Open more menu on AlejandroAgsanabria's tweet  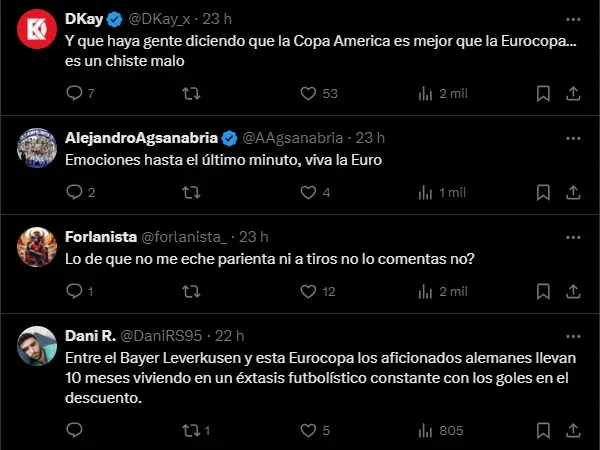[570, 137]
